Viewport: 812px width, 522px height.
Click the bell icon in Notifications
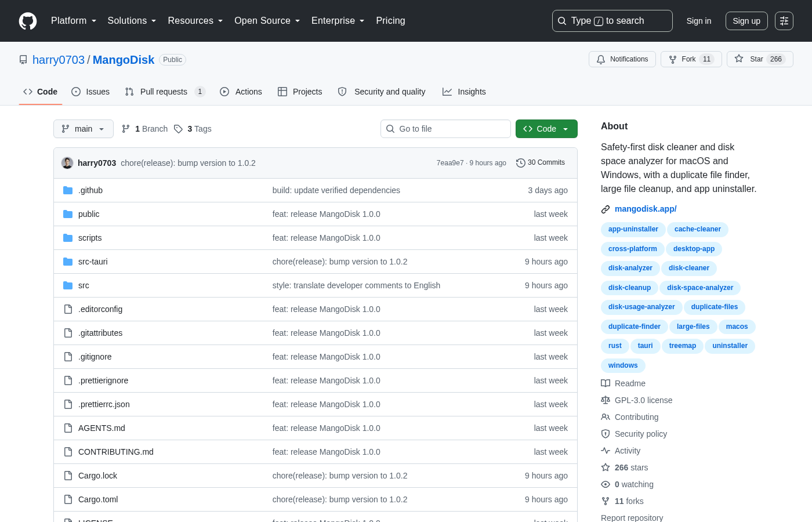601,59
